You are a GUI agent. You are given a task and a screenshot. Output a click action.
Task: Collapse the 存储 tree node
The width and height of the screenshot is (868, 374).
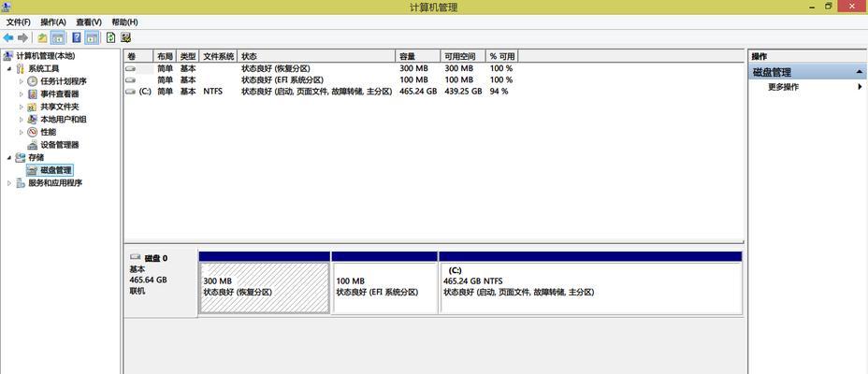tap(8, 158)
